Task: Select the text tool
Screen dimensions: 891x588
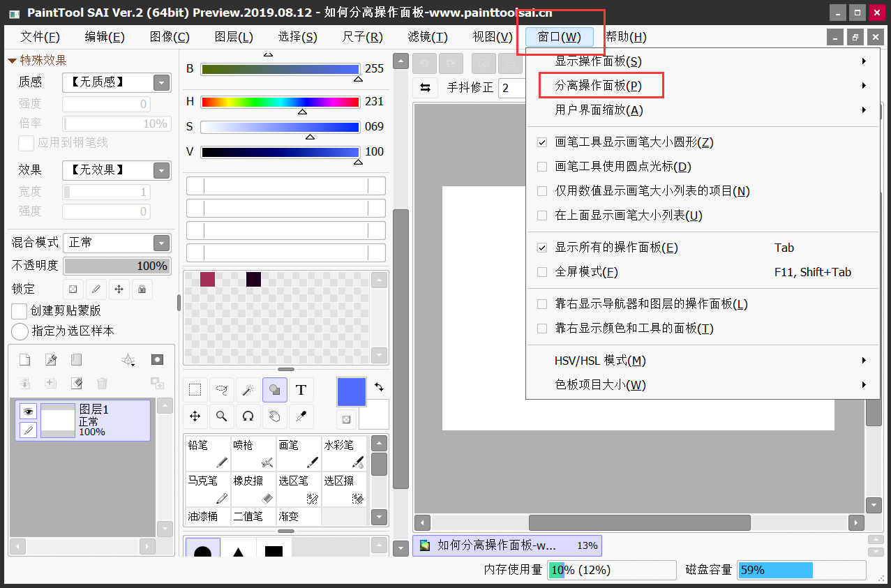Action: click(301, 390)
